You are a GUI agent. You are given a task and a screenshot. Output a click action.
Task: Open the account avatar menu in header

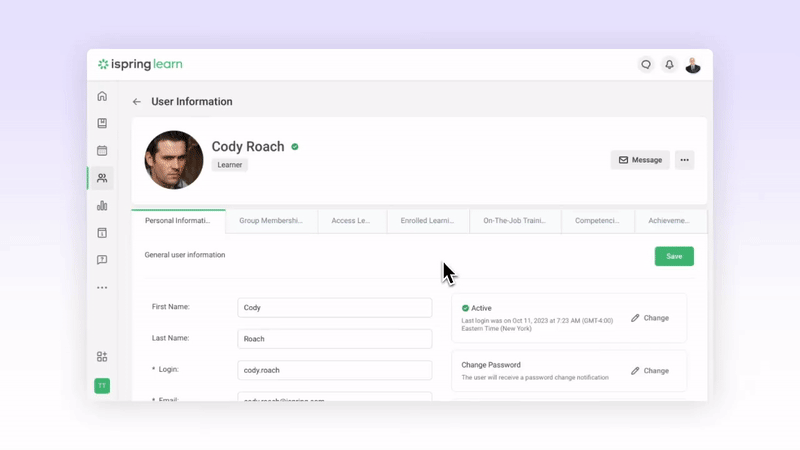pyautogui.click(x=693, y=65)
